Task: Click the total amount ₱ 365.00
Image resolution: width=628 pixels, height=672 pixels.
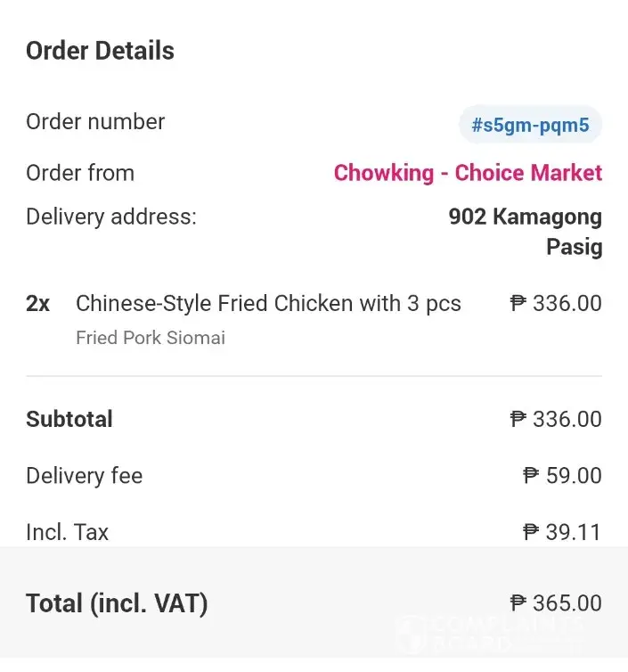Action: [556, 603]
